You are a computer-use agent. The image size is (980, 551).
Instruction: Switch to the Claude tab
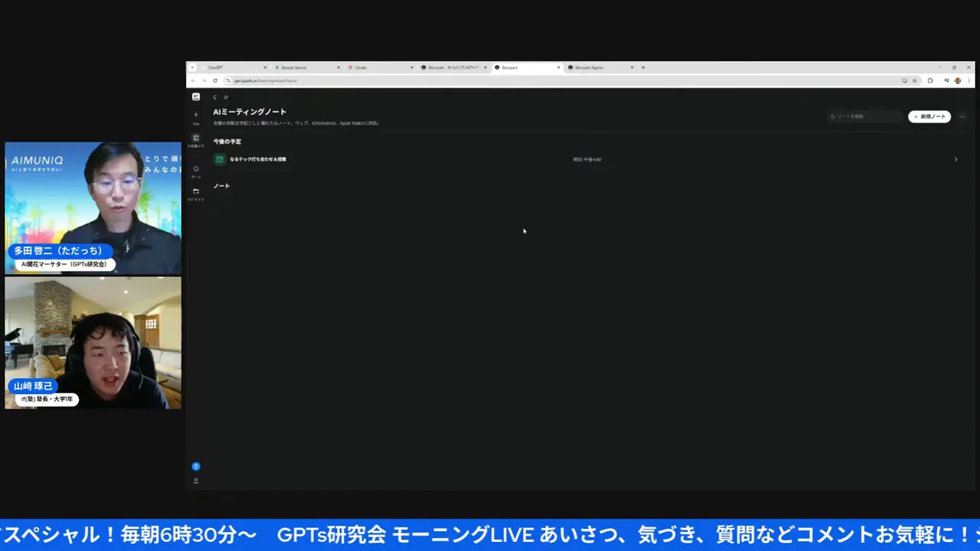(x=380, y=67)
